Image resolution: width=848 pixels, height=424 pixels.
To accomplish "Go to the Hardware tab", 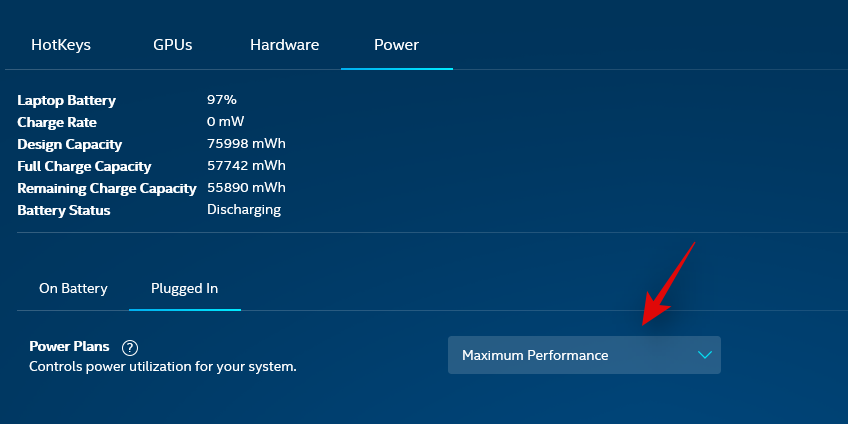I will pyautogui.click(x=284, y=45).
